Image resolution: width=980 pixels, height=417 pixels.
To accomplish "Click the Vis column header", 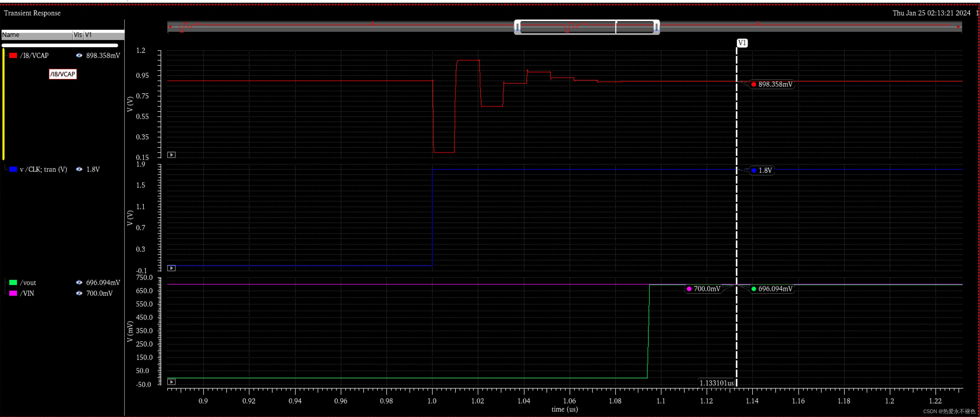I will 78,35.
